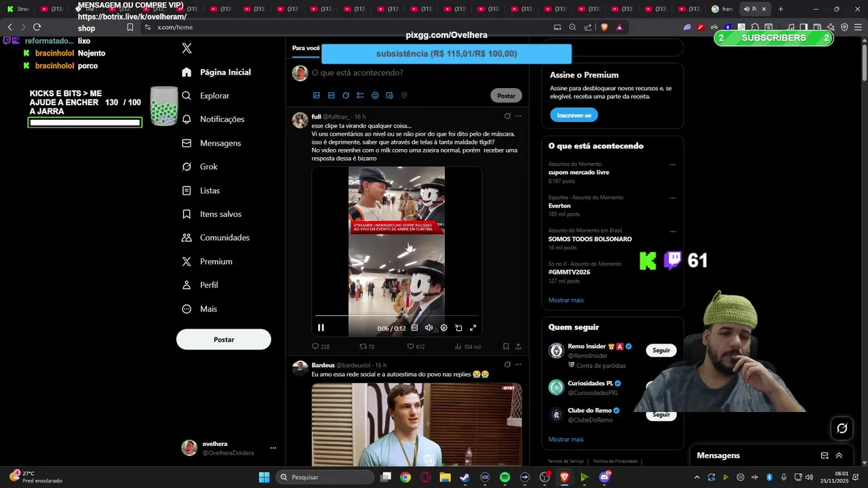This screenshot has width=868, height=488.
Task: Click the small Postar button in composer
Action: [x=506, y=96]
